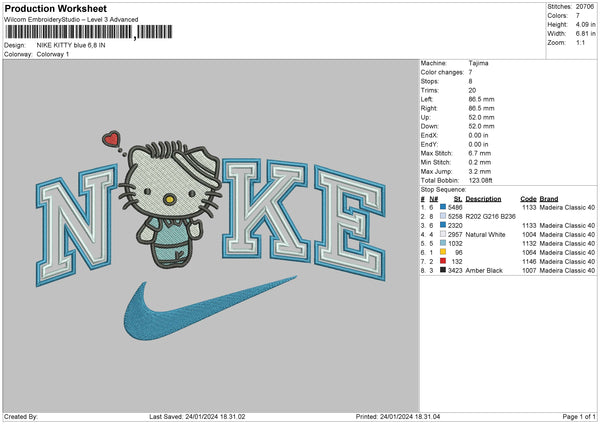Click the Up value 52.0 mm
The width and height of the screenshot is (600, 424).
481,117
